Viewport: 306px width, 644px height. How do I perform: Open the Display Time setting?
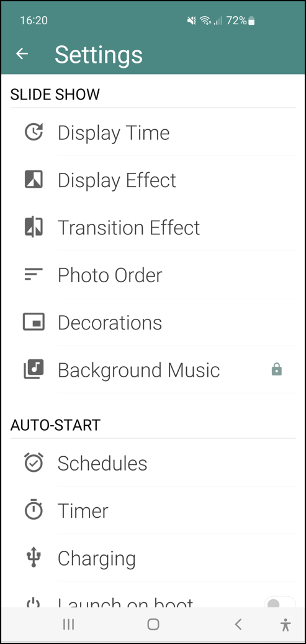(153, 132)
